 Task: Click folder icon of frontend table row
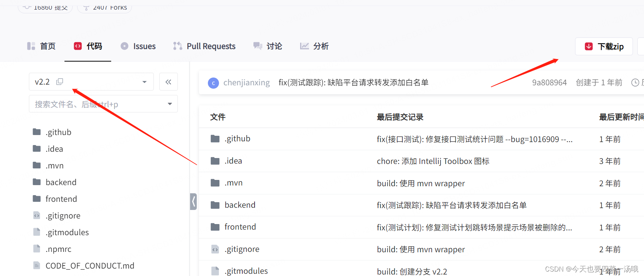(215, 227)
